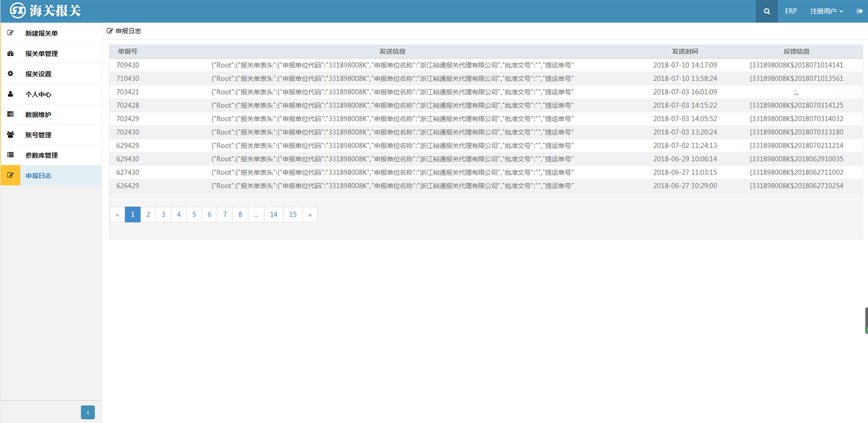Go to page 6
The image size is (868, 423).
coord(209,215)
